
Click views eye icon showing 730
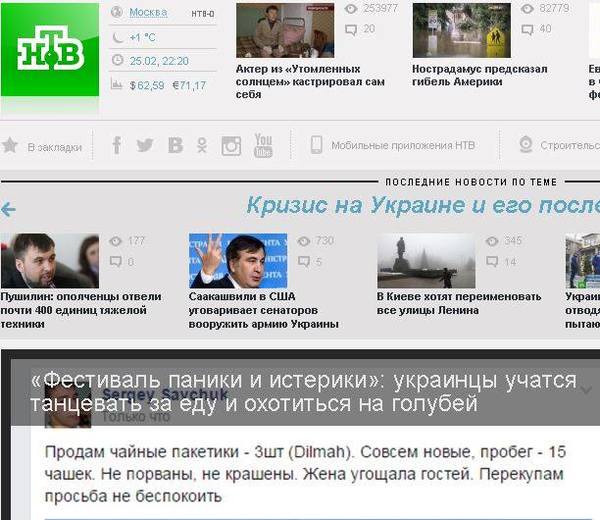[303, 241]
